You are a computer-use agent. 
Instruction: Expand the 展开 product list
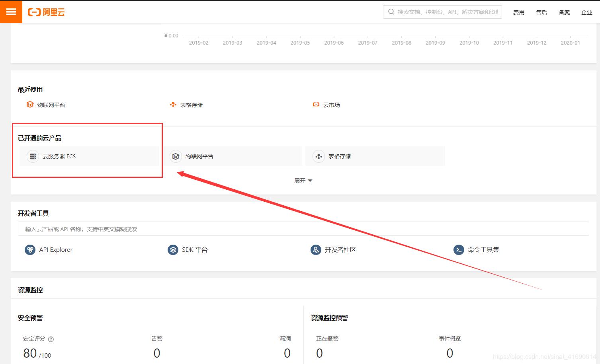303,181
